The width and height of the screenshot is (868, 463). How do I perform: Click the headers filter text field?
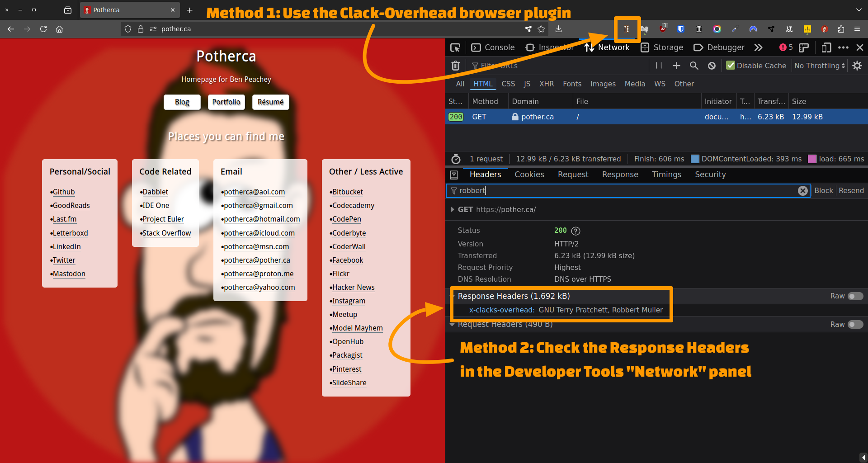627,190
